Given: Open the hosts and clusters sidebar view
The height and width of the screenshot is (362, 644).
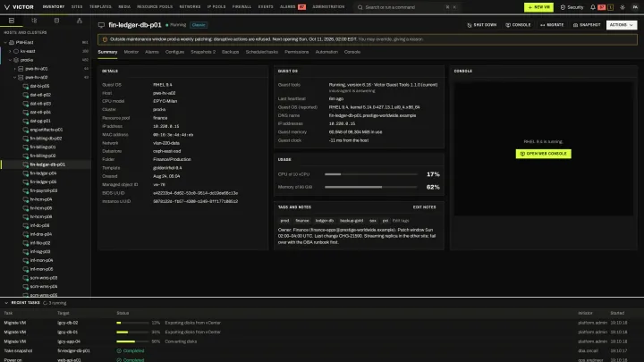Looking at the screenshot, I should [x=12, y=21].
